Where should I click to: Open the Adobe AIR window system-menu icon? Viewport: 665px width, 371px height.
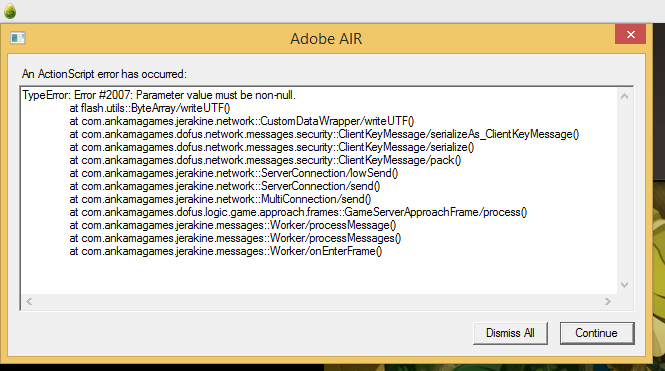pos(18,38)
